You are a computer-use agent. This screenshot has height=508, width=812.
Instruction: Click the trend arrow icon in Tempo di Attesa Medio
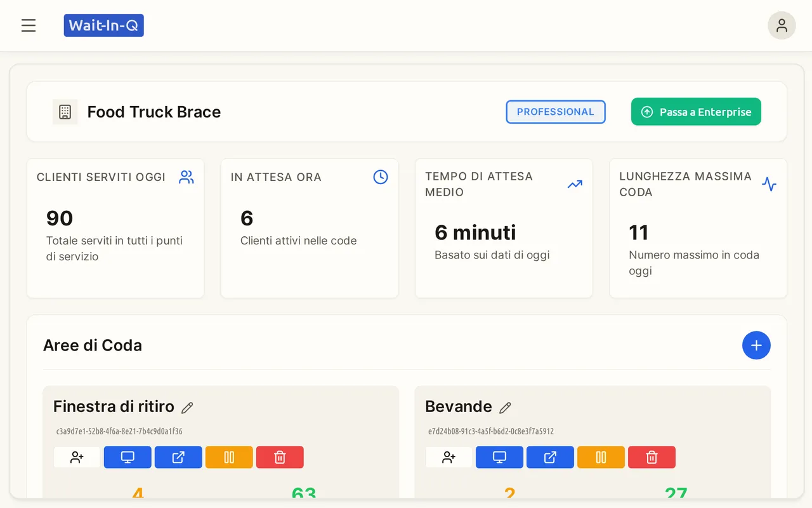click(x=575, y=185)
